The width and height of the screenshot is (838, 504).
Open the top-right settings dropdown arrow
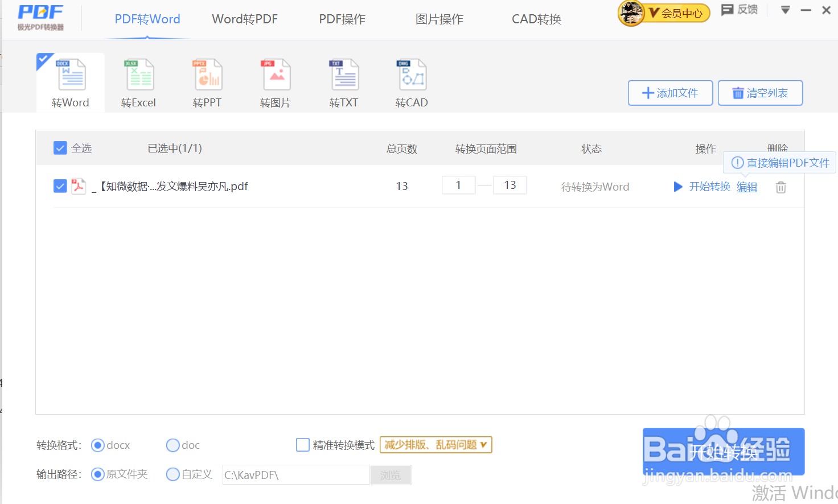click(784, 10)
